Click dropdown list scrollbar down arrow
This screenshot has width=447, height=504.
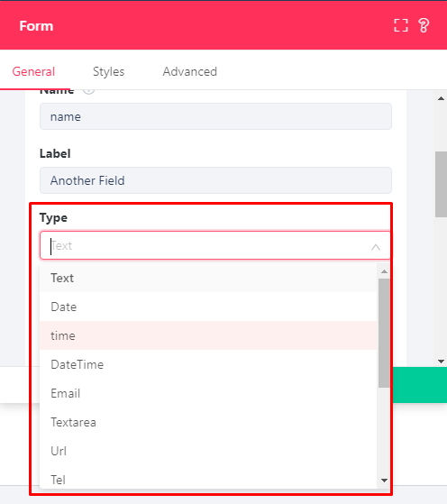coord(384,481)
